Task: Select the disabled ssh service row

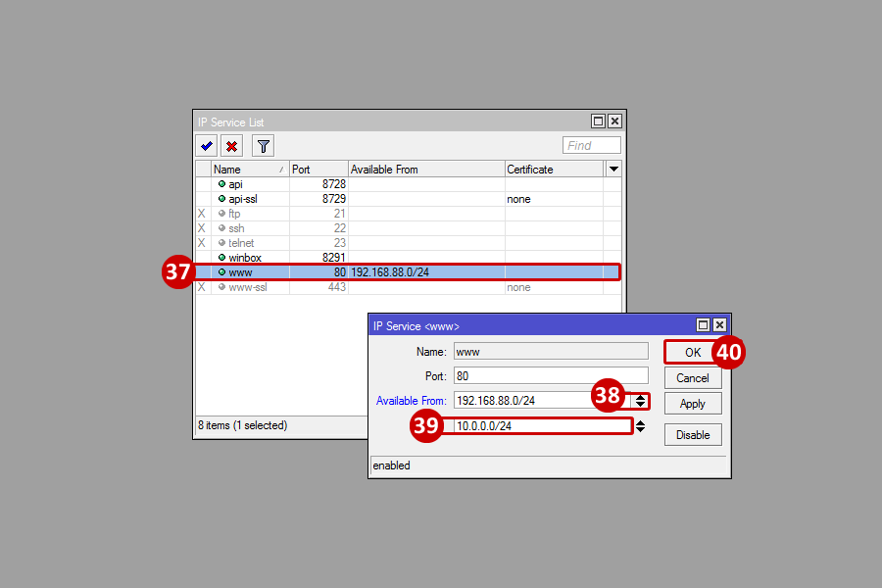Action: click(409, 228)
